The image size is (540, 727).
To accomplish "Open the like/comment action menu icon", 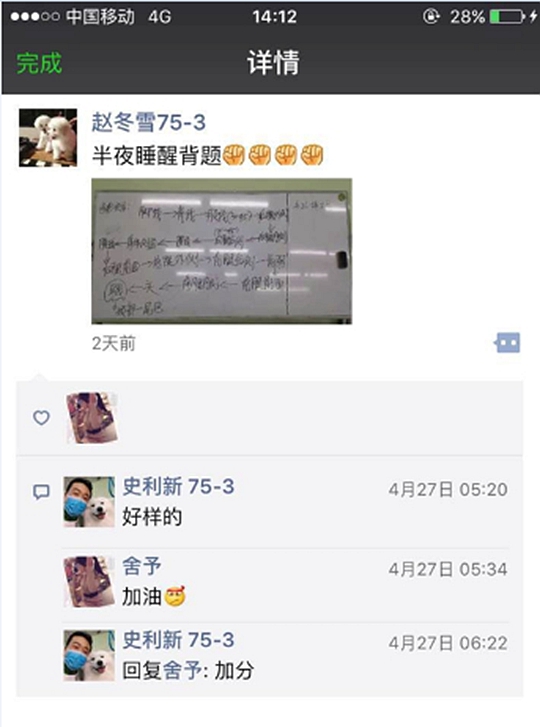I will [507, 343].
